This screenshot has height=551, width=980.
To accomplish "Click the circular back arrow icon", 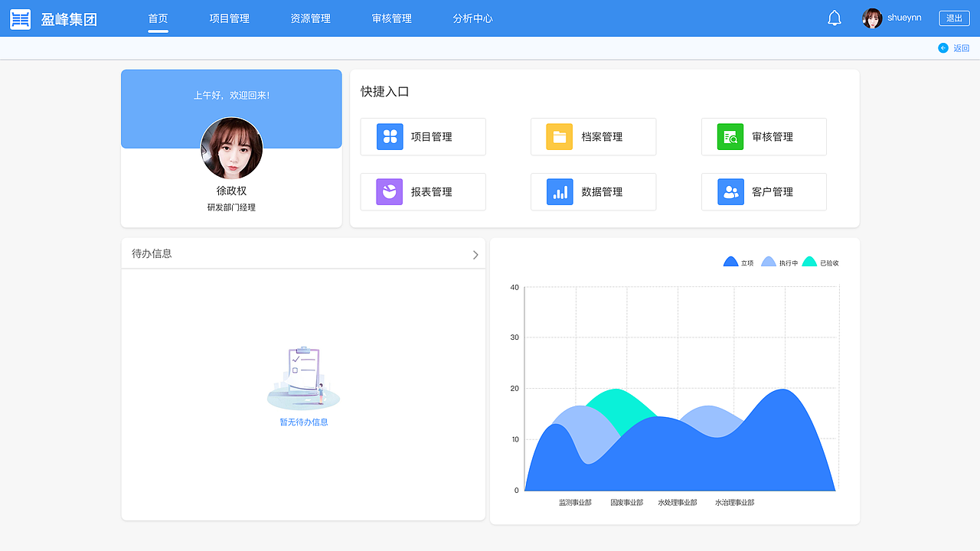I will [943, 47].
